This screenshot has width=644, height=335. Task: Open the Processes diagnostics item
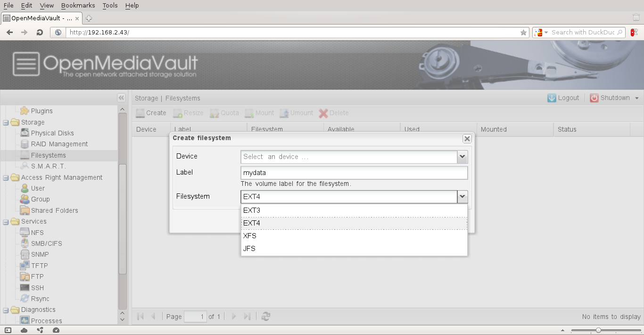coord(46,321)
